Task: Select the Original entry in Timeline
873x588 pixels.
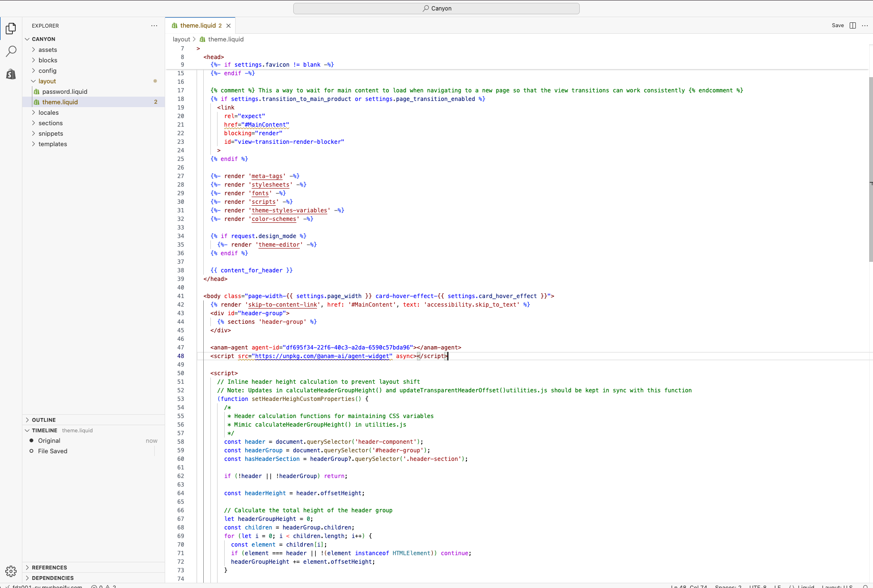Action: (x=50, y=440)
